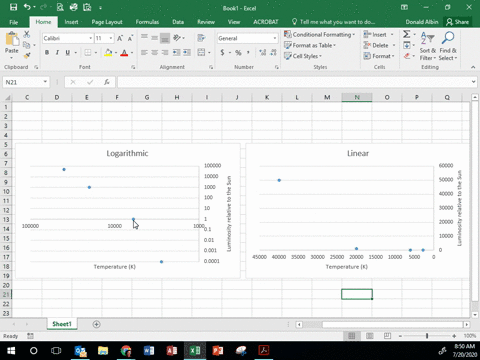Open Windows Start menu
The width and height of the screenshot is (480, 360).
click(11, 350)
